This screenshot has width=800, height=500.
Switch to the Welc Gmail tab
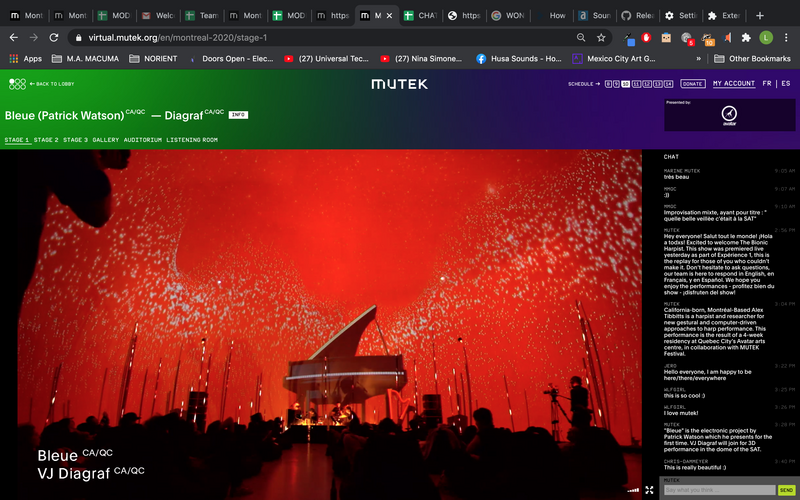[159, 15]
